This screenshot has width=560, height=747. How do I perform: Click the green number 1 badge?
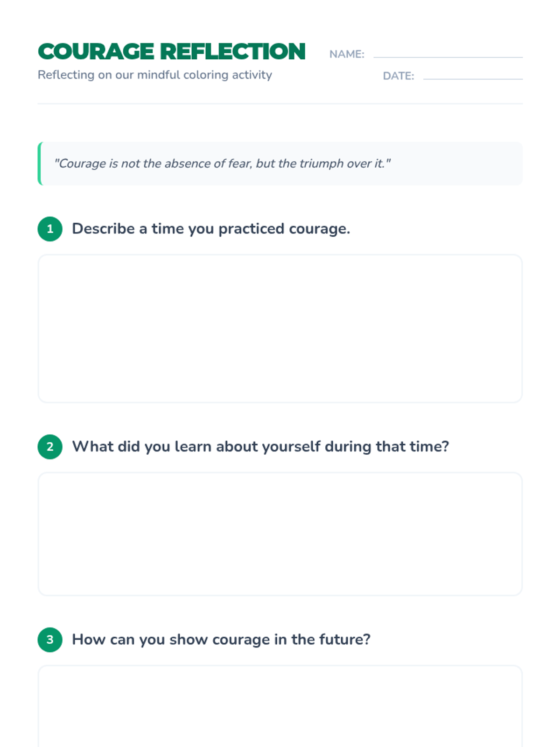point(50,229)
